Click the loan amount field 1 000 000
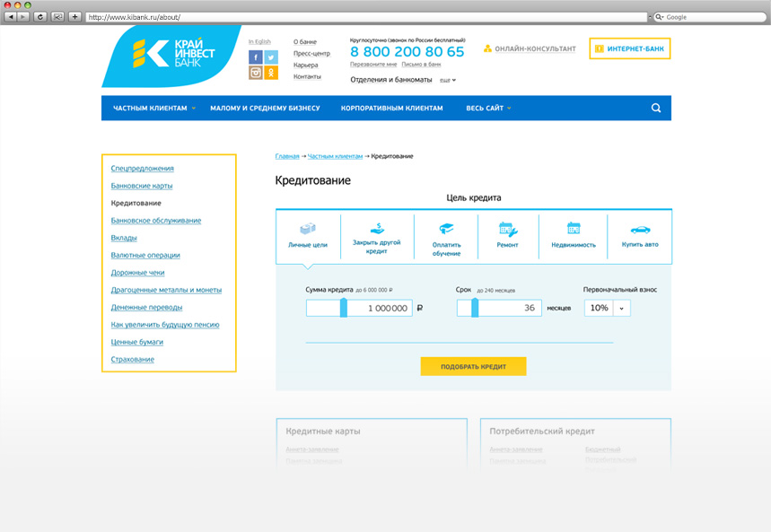 click(x=359, y=309)
